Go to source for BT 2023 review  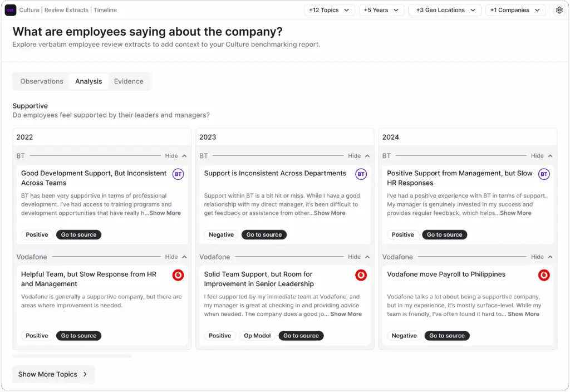tap(264, 235)
